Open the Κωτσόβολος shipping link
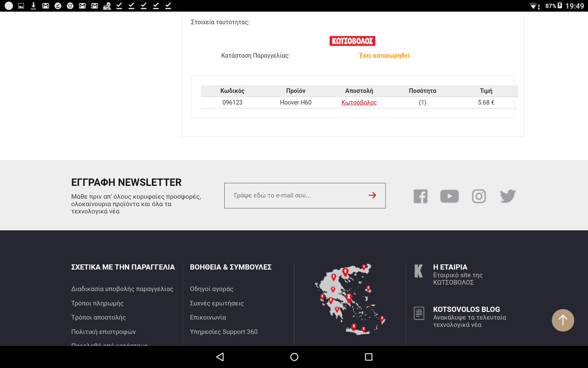This screenshot has width=588, height=368. coord(359,103)
